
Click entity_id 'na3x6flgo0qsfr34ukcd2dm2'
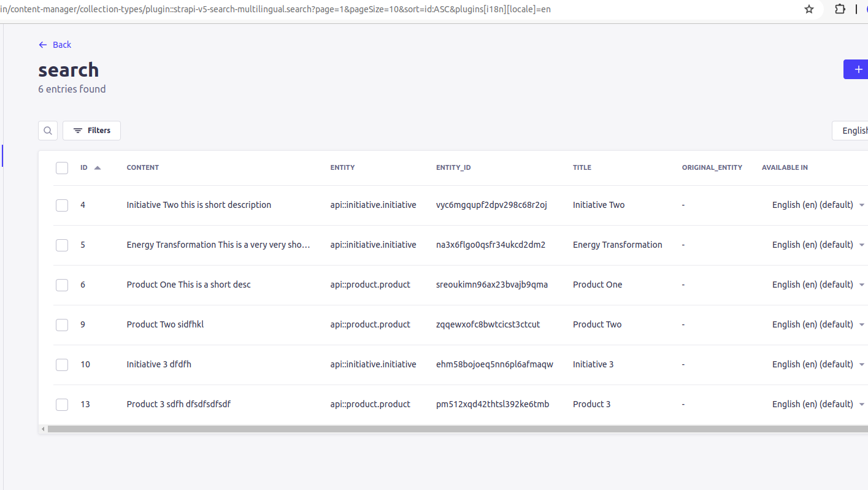click(491, 245)
